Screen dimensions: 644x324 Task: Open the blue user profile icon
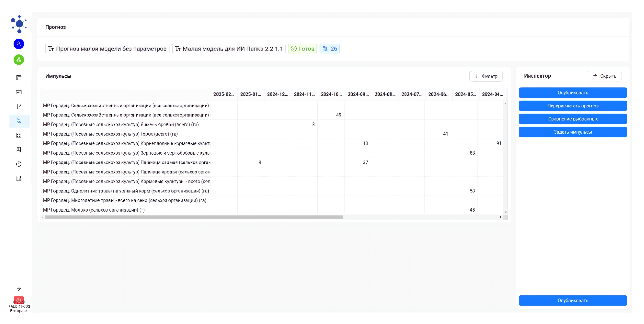(19, 44)
